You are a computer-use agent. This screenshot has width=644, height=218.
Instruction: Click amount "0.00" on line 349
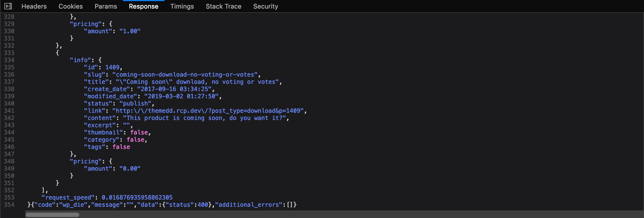(130, 168)
